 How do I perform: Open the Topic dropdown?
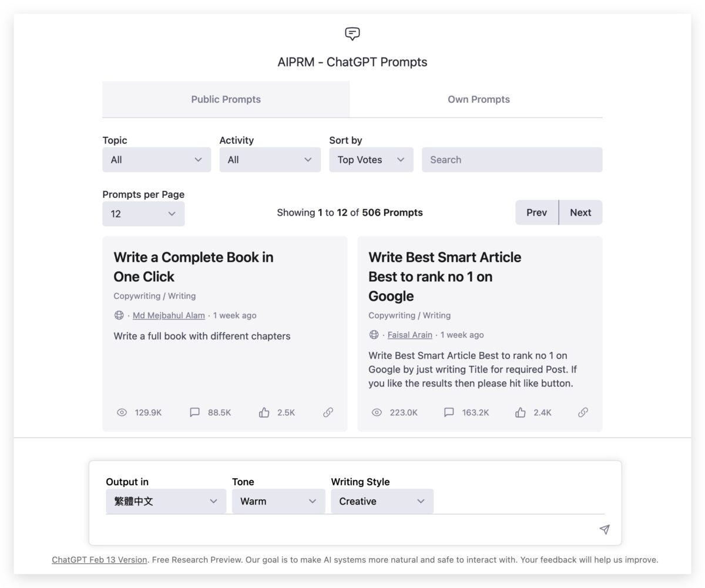tap(156, 160)
